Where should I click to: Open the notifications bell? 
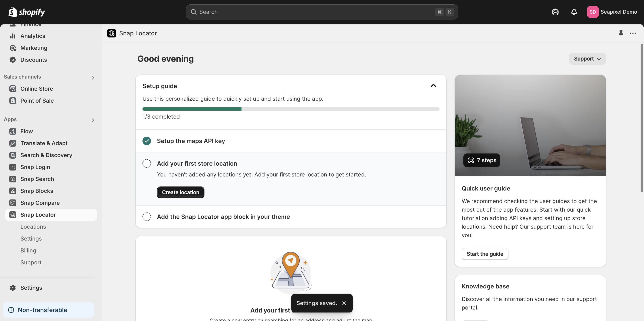[x=574, y=12]
